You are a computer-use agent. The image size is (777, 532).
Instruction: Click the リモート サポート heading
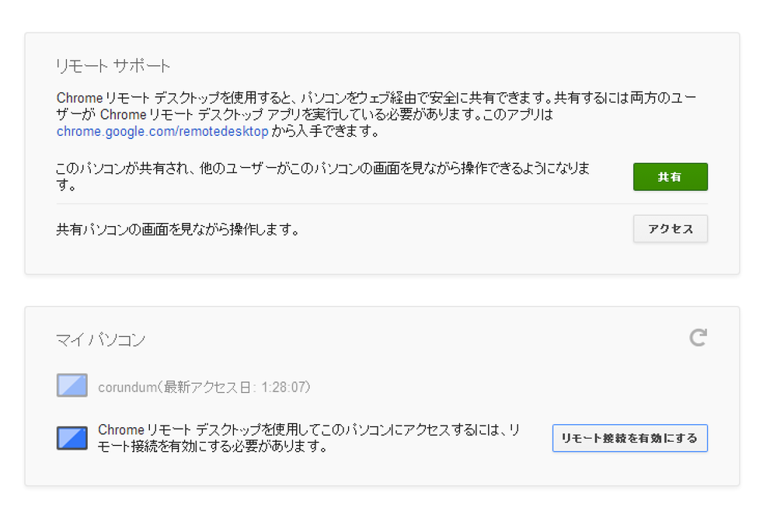point(113,66)
